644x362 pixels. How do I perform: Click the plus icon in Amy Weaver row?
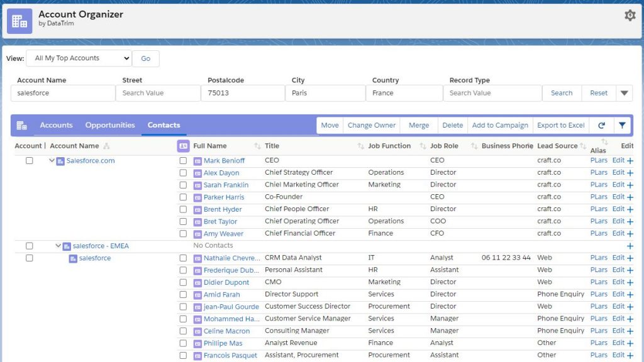tap(630, 234)
